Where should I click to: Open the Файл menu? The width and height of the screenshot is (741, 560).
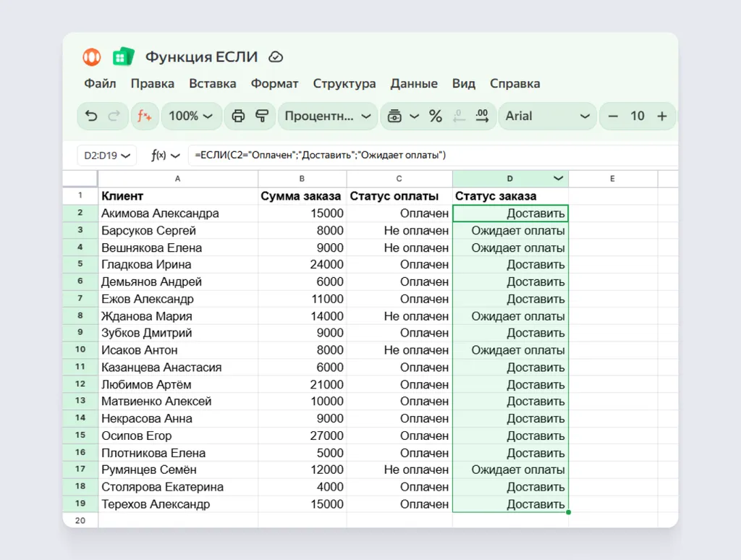coord(100,84)
